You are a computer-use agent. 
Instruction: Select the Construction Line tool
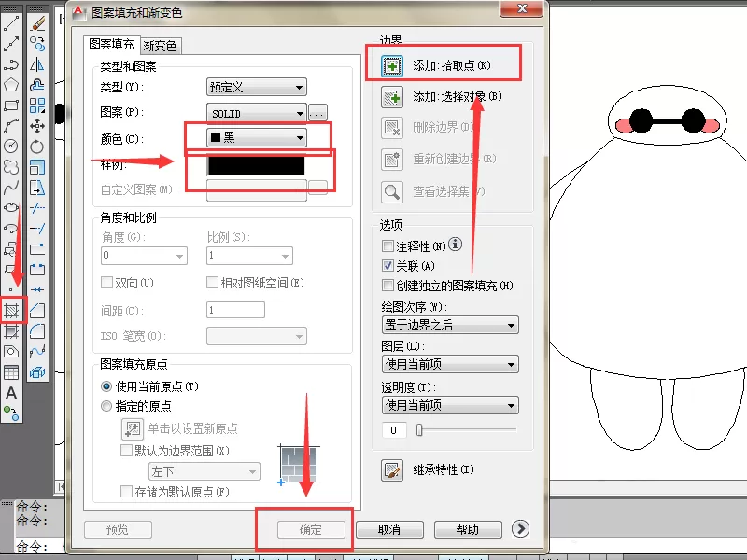click(11, 44)
